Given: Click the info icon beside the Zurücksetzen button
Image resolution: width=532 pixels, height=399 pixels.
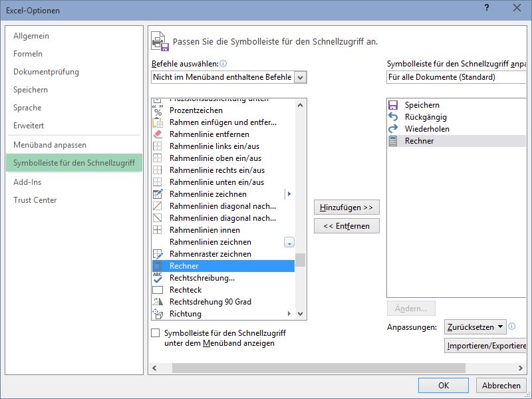Looking at the screenshot, I should [512, 326].
